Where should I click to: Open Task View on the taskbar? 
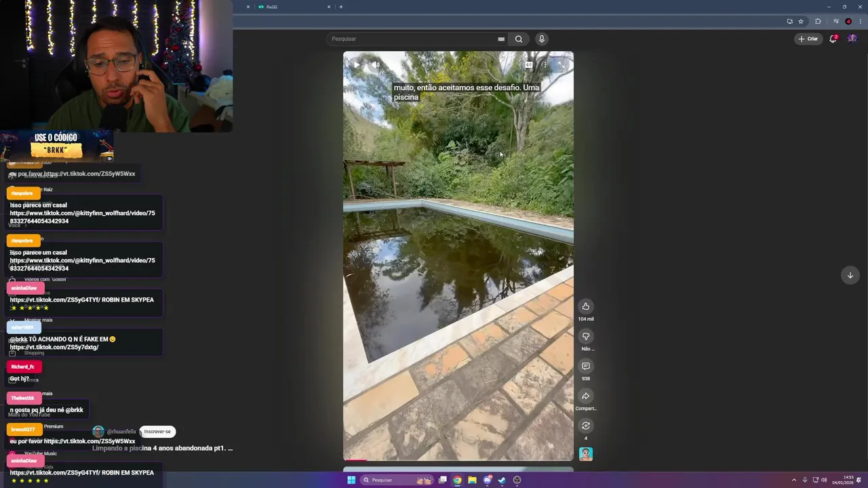[443, 480]
